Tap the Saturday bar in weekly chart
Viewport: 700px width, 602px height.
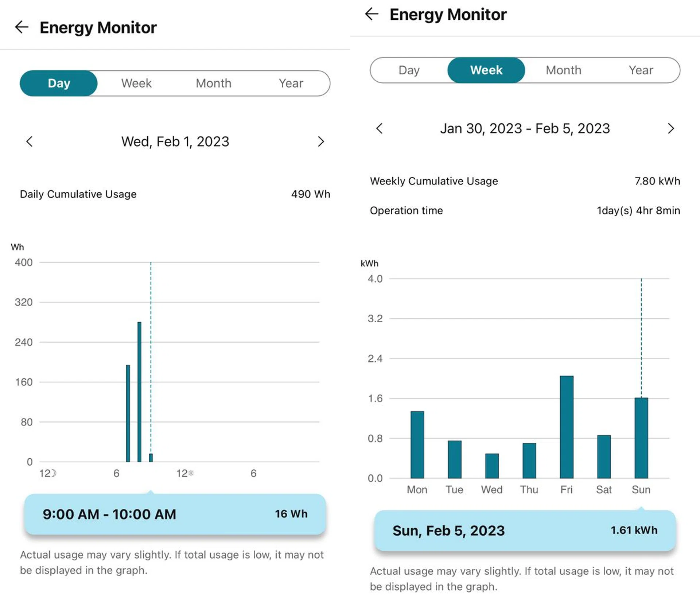(x=604, y=457)
